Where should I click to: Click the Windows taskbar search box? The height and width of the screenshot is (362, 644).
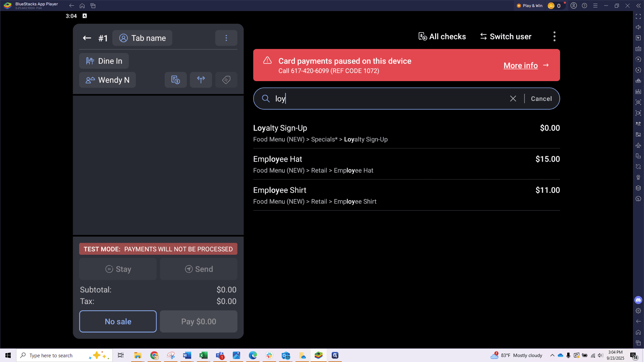(x=64, y=355)
